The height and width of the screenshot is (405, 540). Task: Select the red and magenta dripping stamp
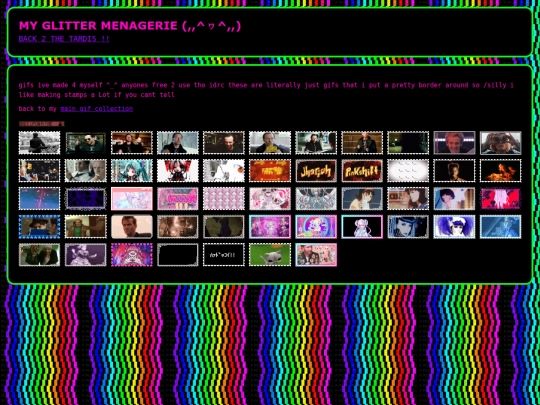click(500, 199)
